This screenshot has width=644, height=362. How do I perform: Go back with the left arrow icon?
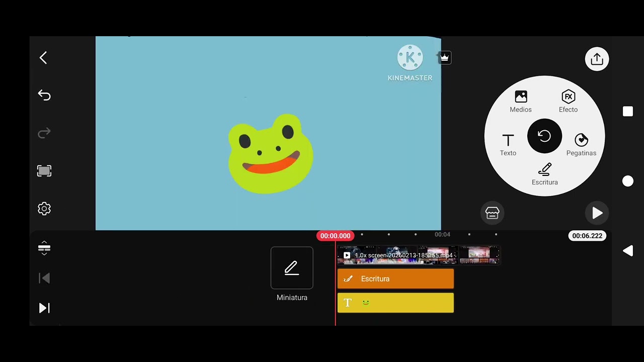tap(43, 58)
